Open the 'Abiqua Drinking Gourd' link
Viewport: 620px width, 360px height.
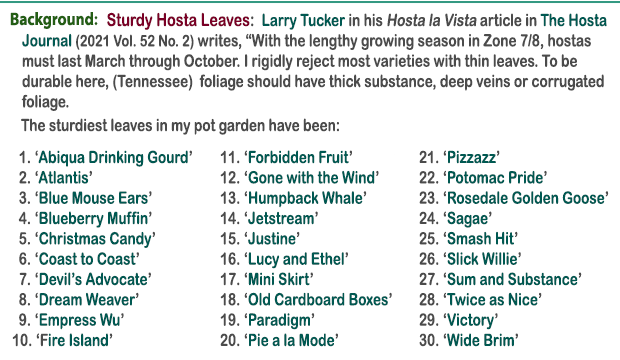coord(114,157)
